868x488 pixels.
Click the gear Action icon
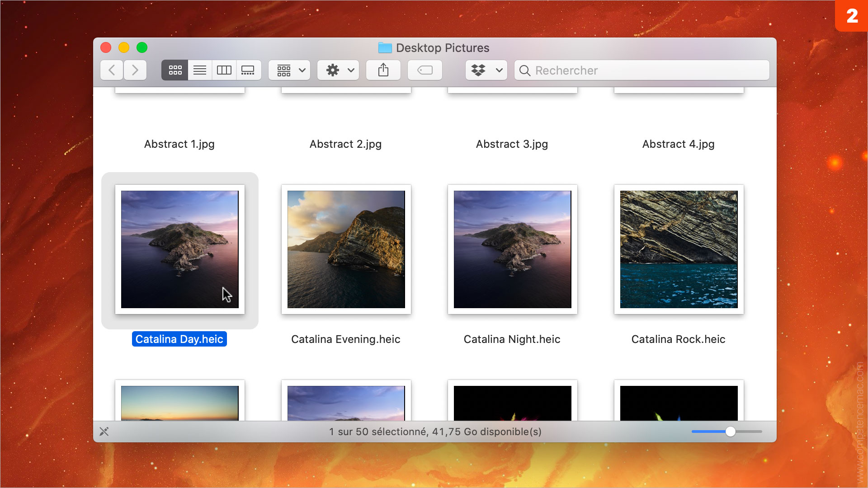coord(333,70)
